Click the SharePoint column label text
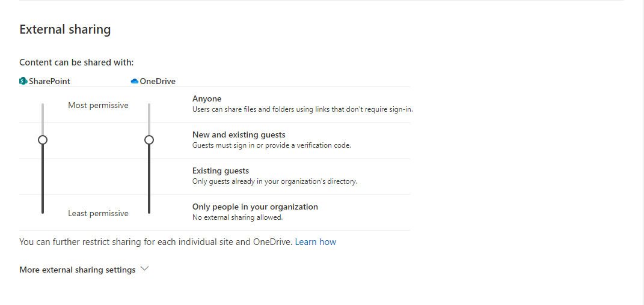This screenshot has height=305, width=644. click(49, 81)
